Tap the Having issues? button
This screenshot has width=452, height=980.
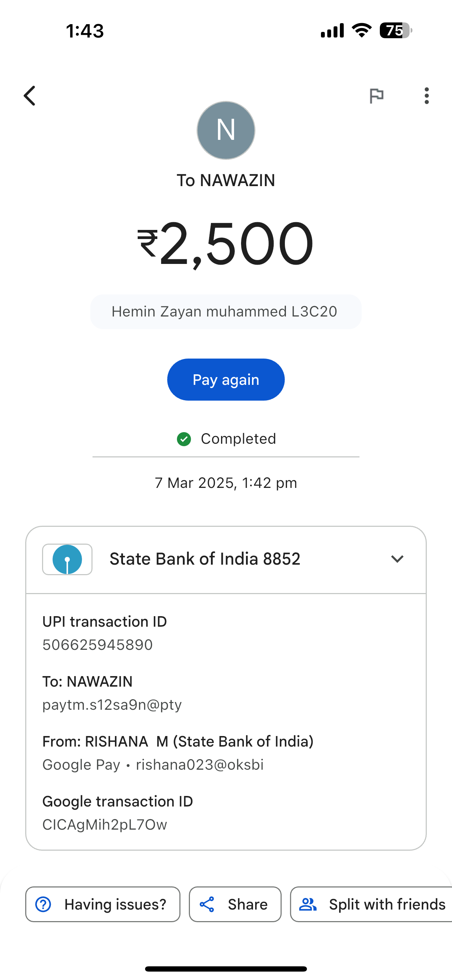pos(103,904)
